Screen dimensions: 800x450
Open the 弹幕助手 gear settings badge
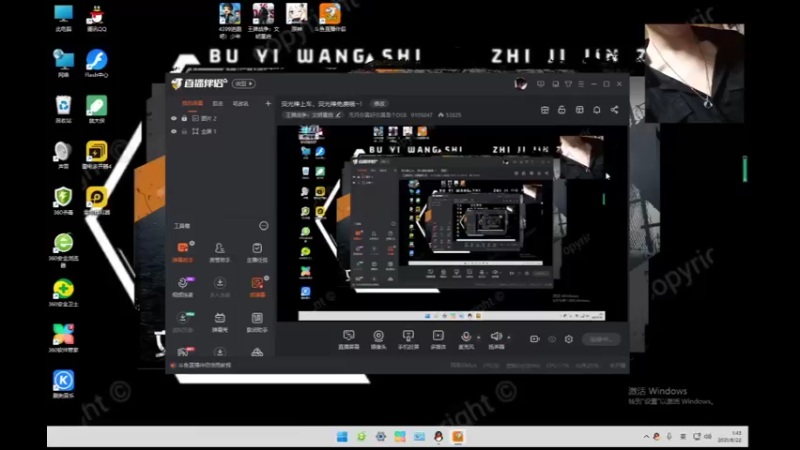(x=192, y=243)
